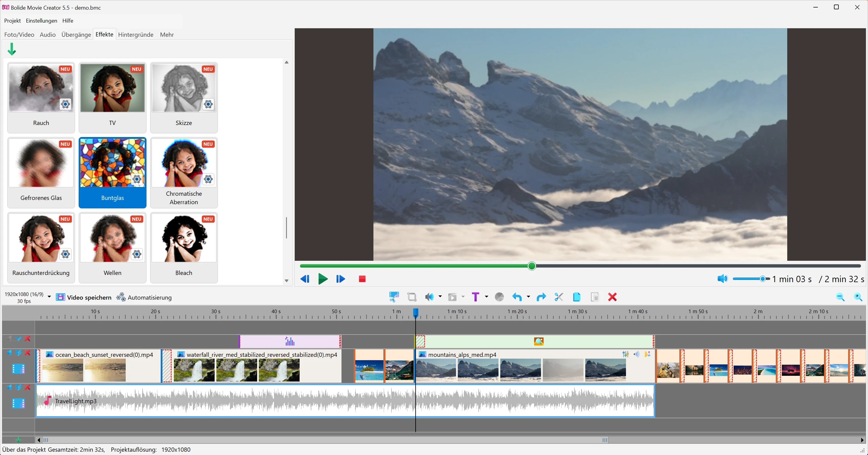Viewport: 868px width, 455px height.
Task: Click the audio volume speaker toolbar icon
Action: (429, 297)
